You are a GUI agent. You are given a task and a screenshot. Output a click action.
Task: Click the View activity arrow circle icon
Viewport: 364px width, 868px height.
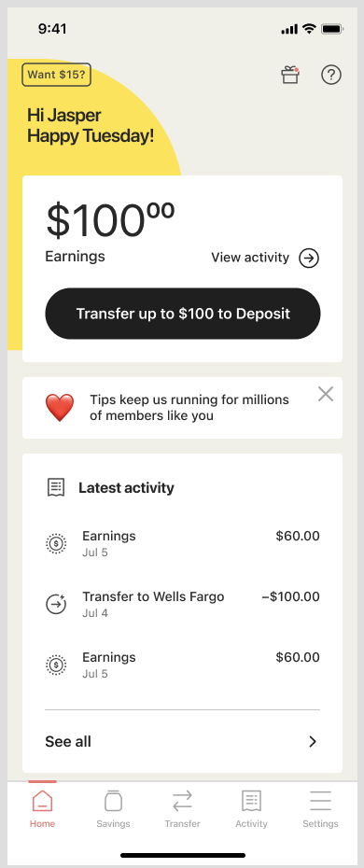309,258
